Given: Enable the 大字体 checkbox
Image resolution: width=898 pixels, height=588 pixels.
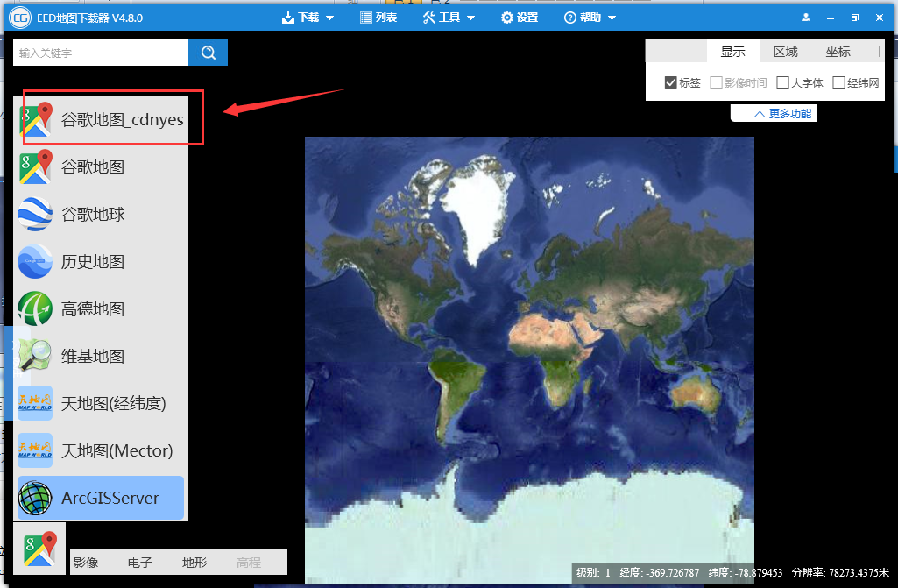Looking at the screenshot, I should tap(783, 82).
